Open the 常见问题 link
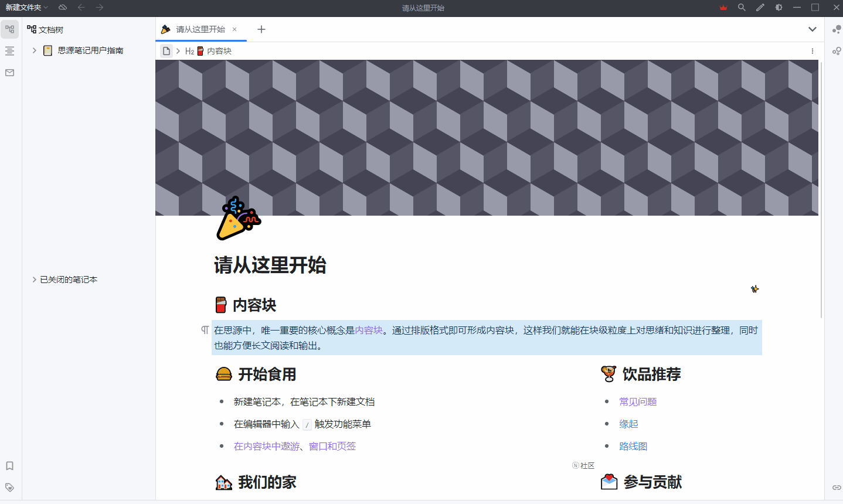 (637, 401)
